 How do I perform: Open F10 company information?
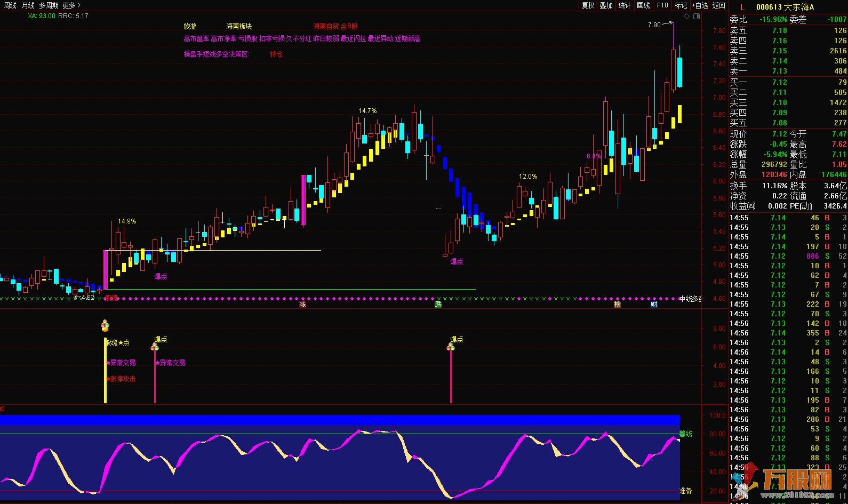662,5
